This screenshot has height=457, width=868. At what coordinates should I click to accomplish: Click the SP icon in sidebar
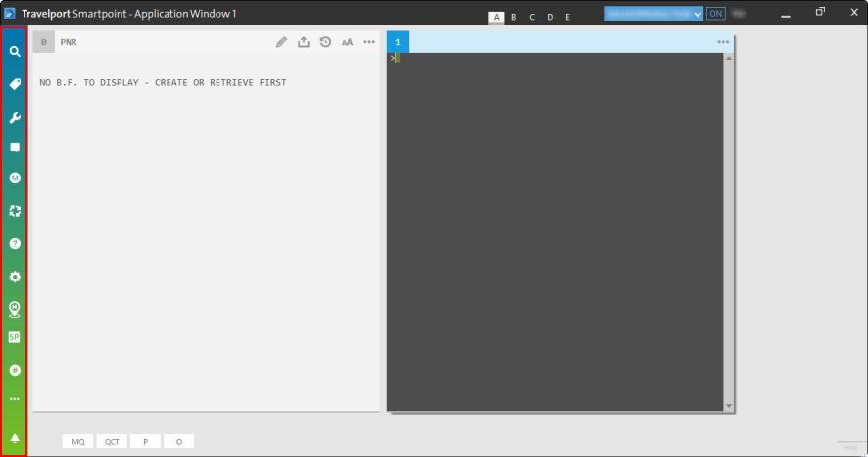click(x=15, y=337)
